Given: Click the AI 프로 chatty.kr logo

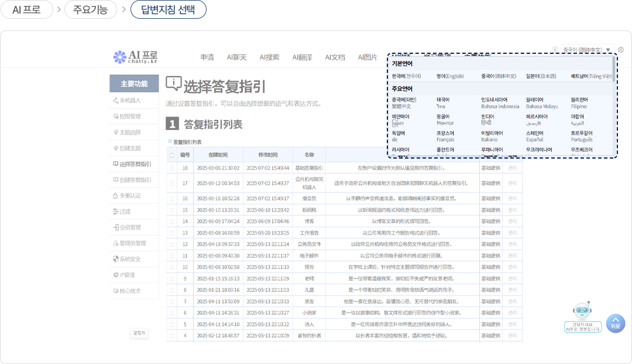Looking at the screenshot, I should (x=135, y=57).
